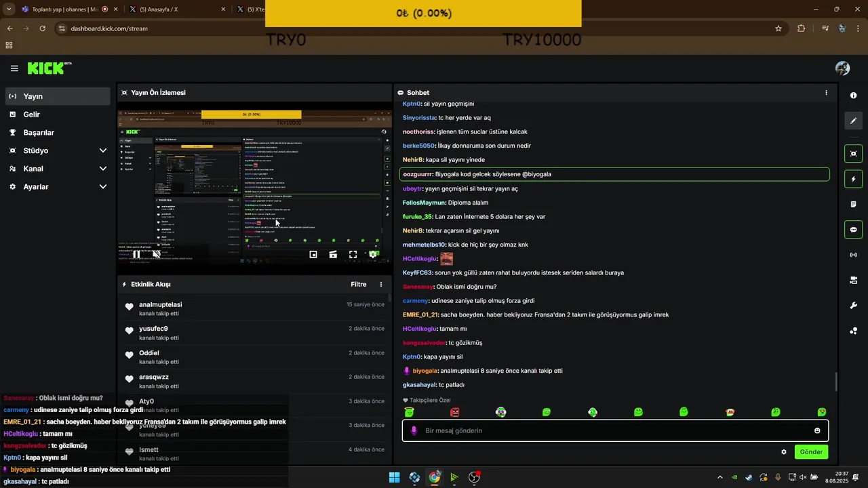Screen dimensions: 868x488
Task: Toggle the stream preview panel icon
Action: click(853, 154)
